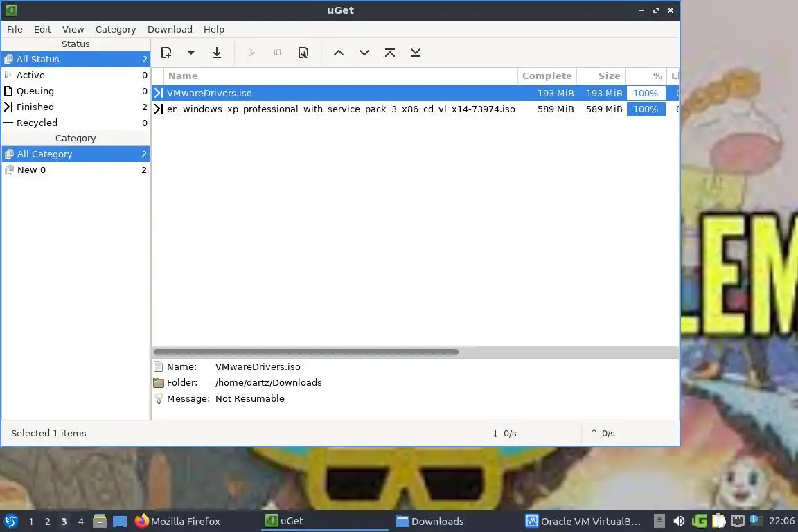Click the Save/grab download arrow icon

click(x=217, y=53)
